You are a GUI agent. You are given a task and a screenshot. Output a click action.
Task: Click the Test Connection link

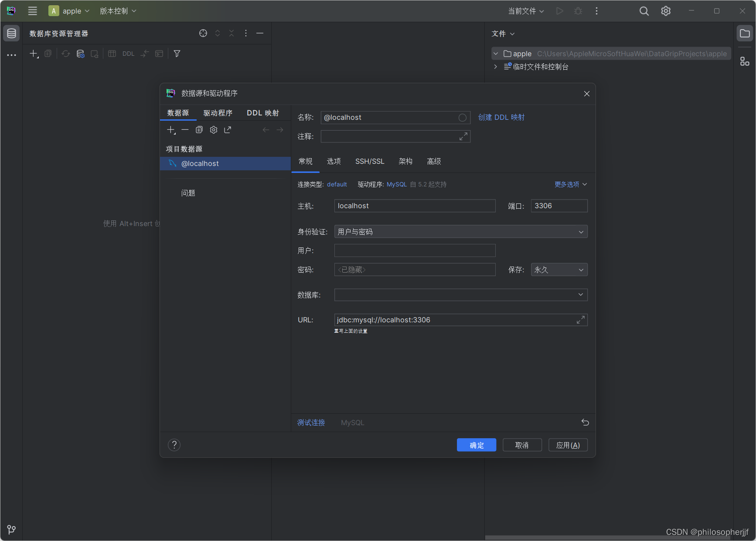tap(311, 423)
